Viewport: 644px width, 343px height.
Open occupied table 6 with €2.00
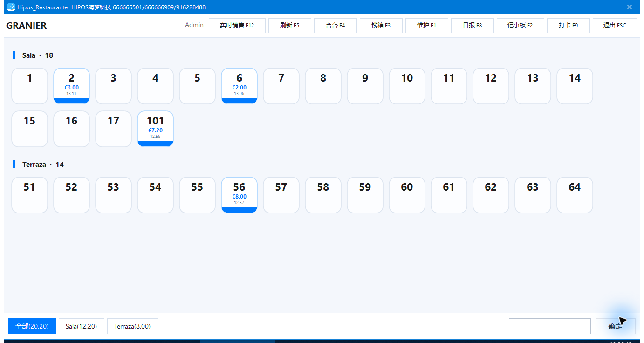(240, 86)
